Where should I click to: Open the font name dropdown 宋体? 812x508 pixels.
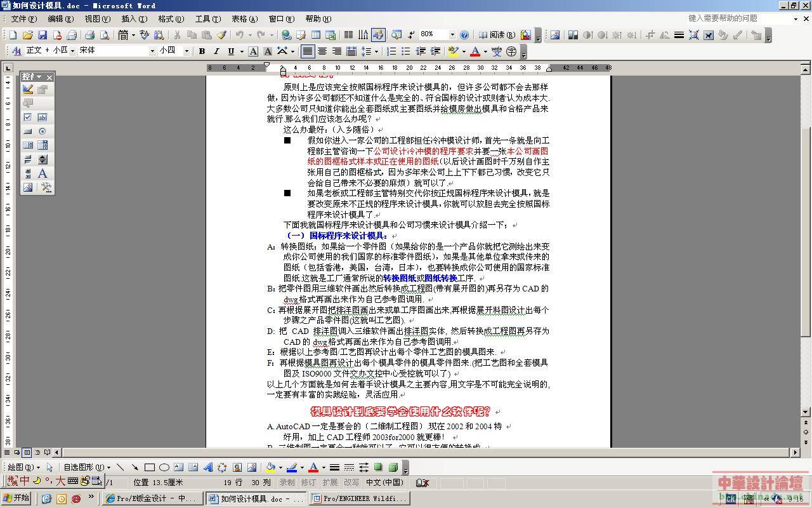coord(152,51)
